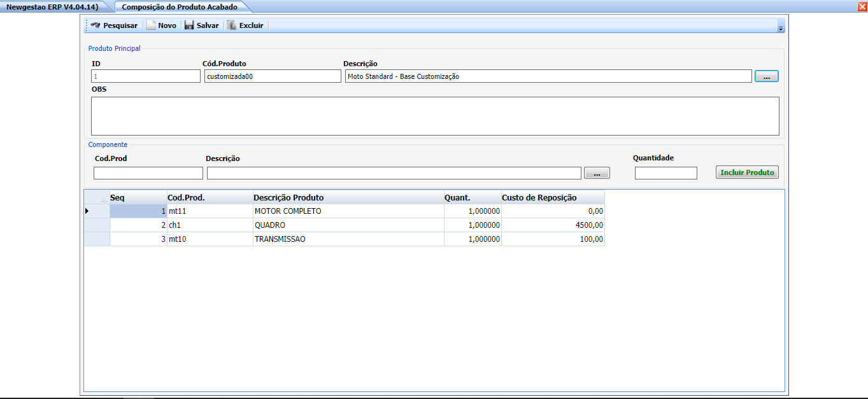The image size is (868, 399).
Task: Click the QUADRO description cell
Action: coord(348,225)
